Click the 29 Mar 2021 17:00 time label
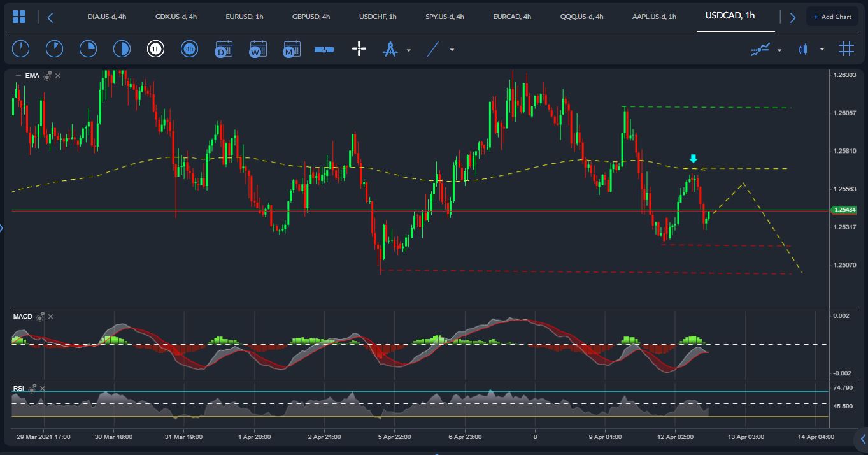The height and width of the screenshot is (455, 868). coord(43,437)
